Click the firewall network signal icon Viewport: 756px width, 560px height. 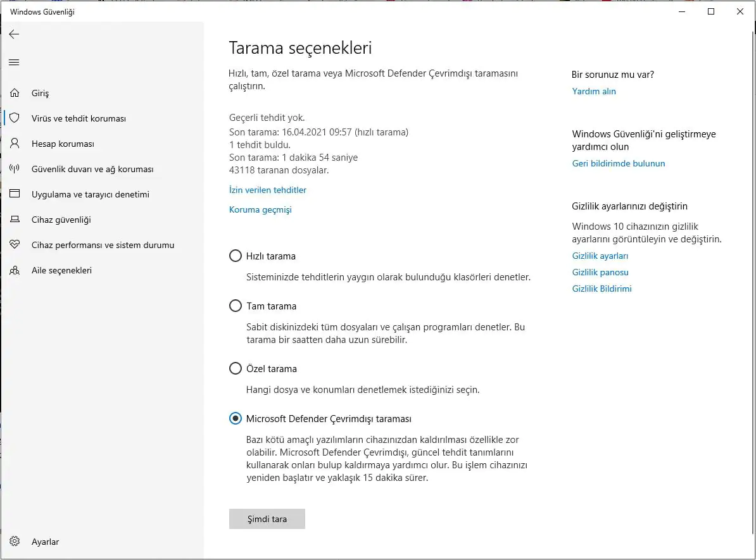click(x=14, y=169)
